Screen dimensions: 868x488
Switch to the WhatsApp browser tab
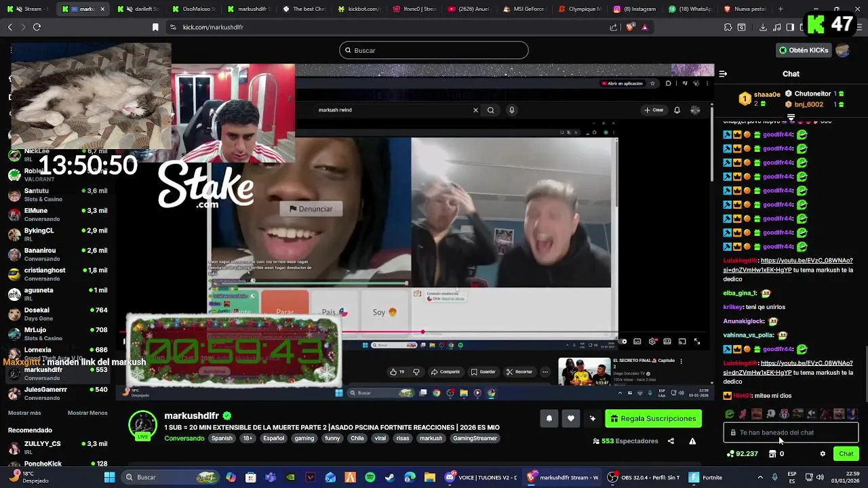(x=691, y=9)
